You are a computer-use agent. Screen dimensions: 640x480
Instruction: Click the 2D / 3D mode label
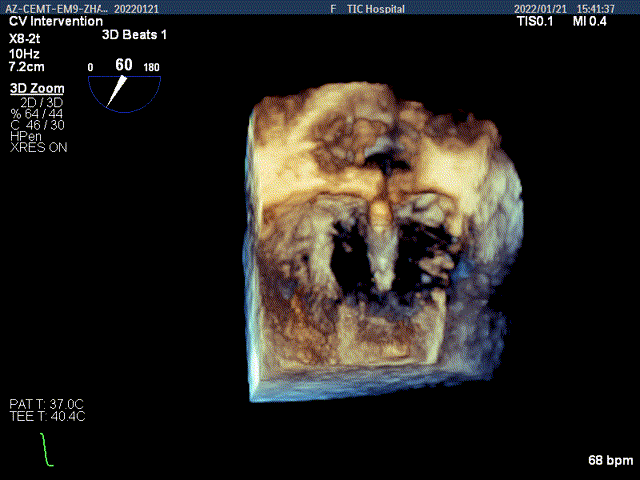pyautogui.click(x=40, y=102)
